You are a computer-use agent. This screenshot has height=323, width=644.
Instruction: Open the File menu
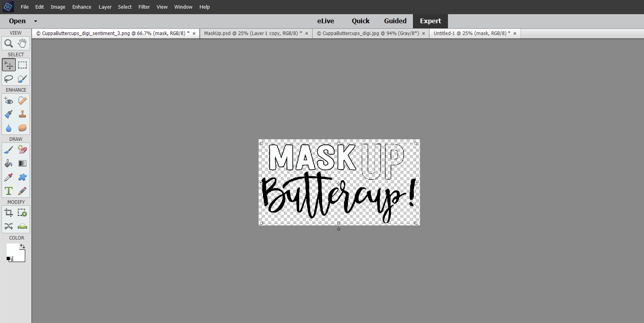point(25,7)
